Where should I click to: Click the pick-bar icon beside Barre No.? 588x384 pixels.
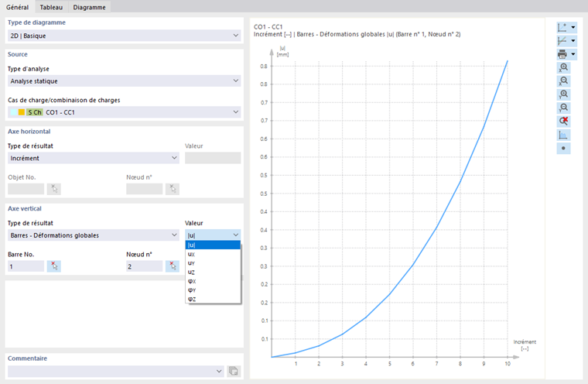point(54,266)
